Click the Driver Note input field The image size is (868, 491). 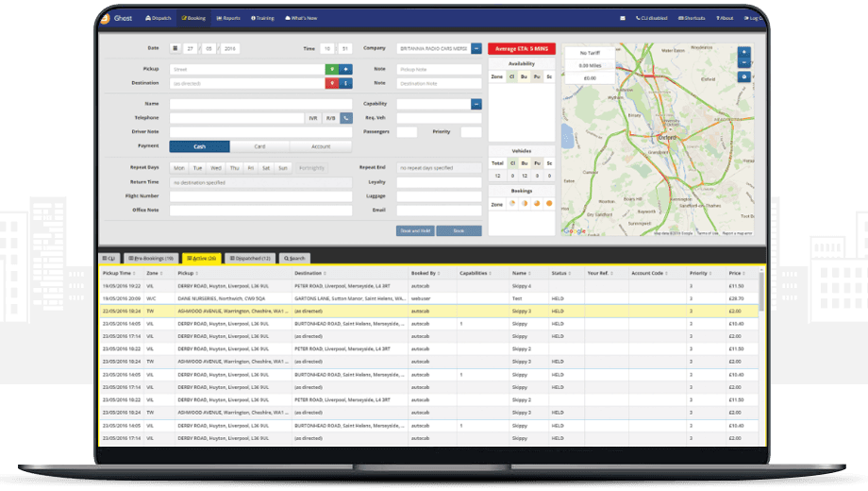pyautogui.click(x=260, y=132)
